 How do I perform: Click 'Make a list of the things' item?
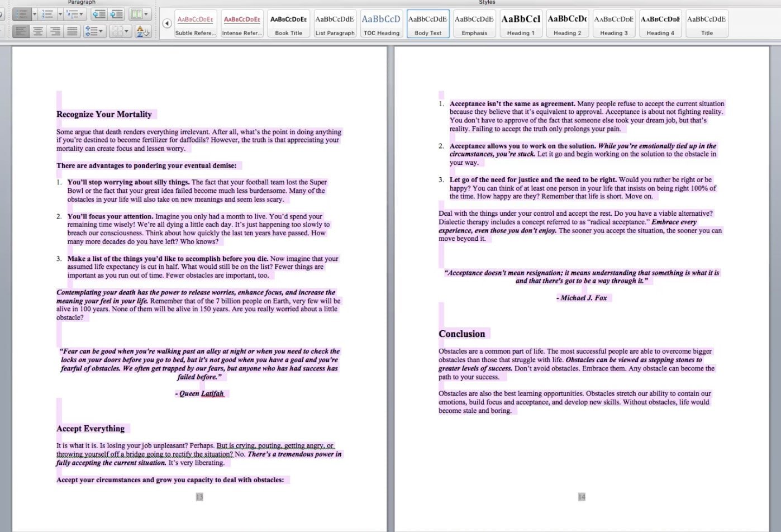(x=168, y=258)
